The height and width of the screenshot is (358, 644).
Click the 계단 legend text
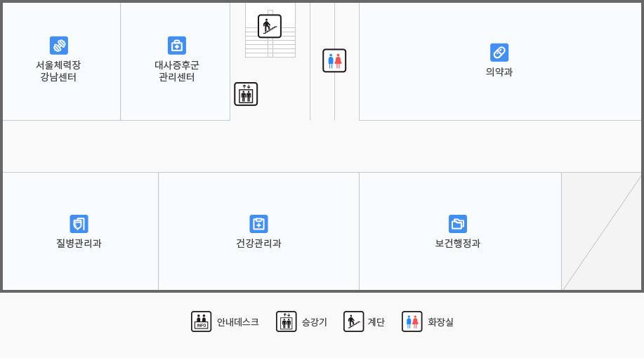point(376,322)
